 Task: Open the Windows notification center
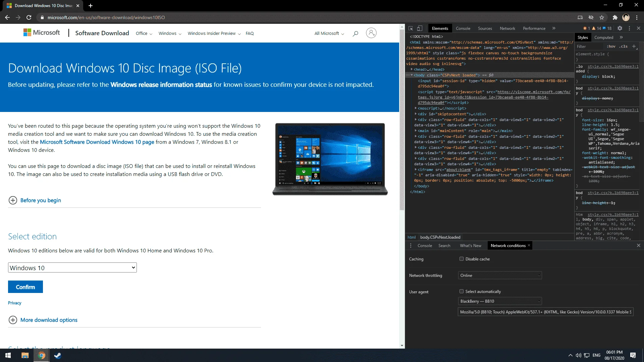(x=633, y=355)
